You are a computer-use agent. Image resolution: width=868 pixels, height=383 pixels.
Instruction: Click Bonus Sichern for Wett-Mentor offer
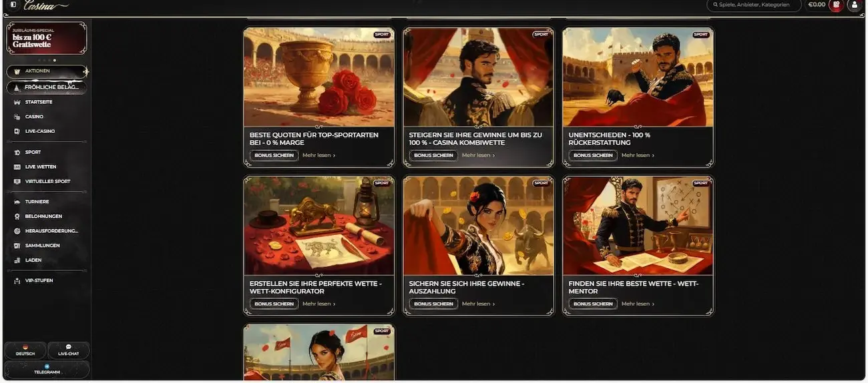click(593, 304)
